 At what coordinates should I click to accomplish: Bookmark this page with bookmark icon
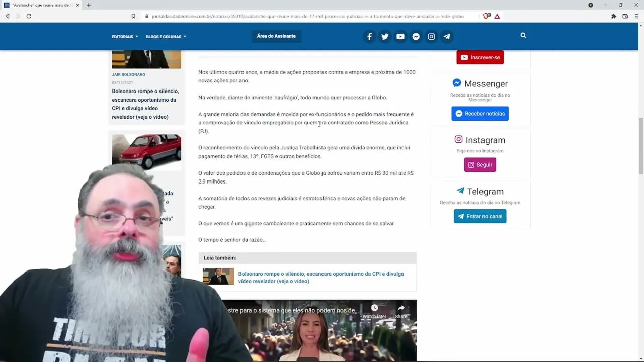pyautogui.click(x=133, y=16)
